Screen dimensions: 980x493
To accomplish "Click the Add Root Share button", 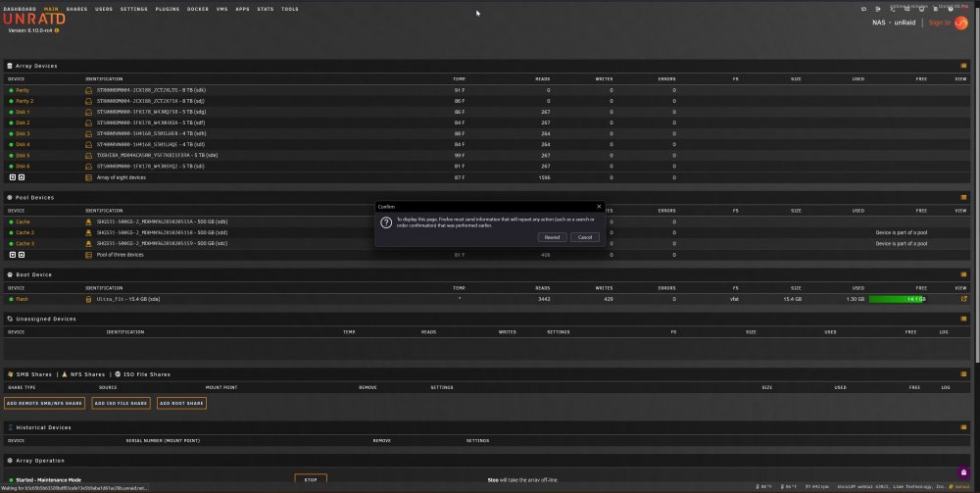I will [181, 403].
